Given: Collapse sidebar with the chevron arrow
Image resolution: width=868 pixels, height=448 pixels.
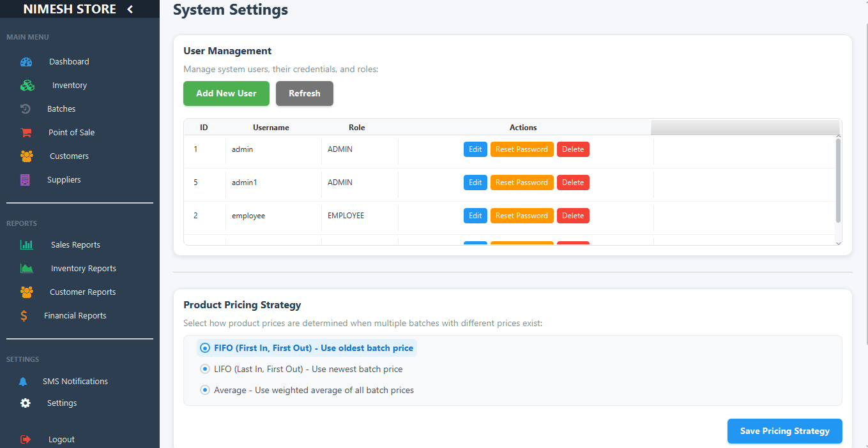Looking at the screenshot, I should tap(130, 9).
